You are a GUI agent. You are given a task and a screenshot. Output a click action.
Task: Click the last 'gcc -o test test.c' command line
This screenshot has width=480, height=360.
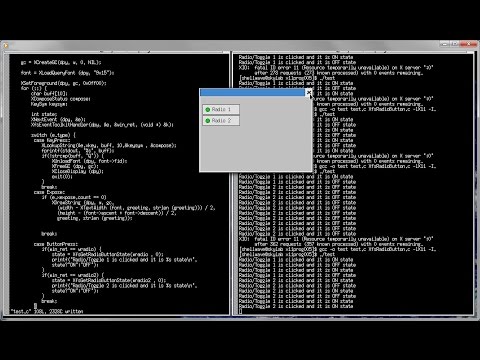[337, 249]
